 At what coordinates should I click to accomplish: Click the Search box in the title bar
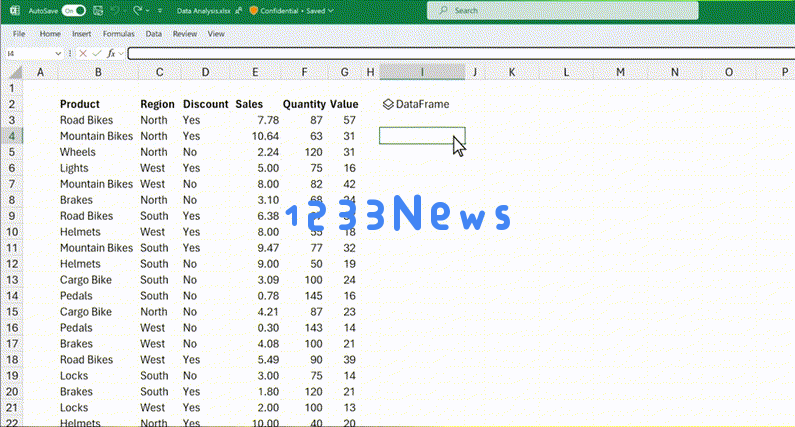562,11
